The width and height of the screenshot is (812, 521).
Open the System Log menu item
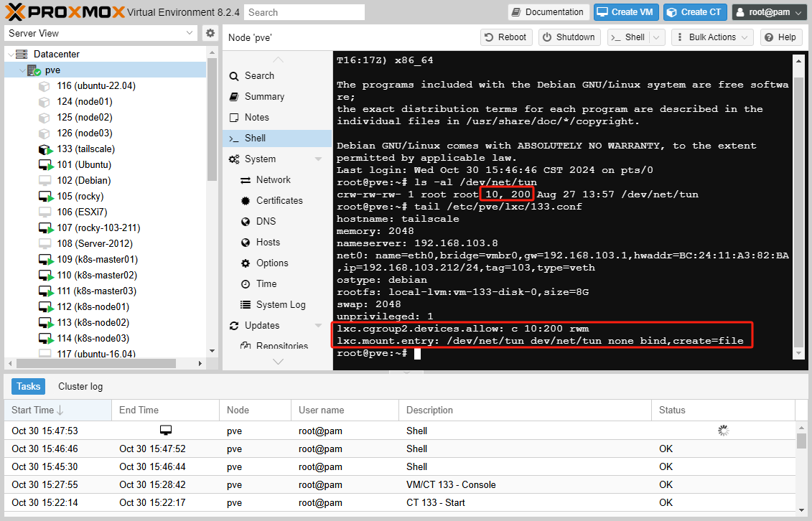coord(278,305)
